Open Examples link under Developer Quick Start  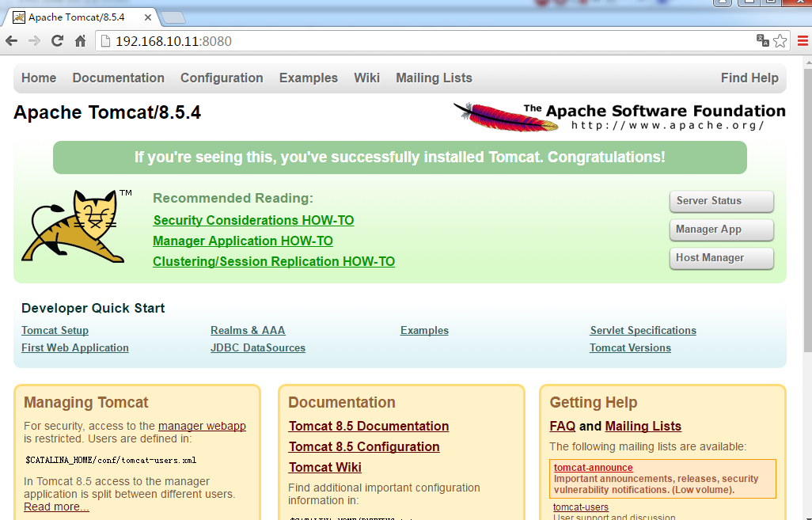coord(424,330)
